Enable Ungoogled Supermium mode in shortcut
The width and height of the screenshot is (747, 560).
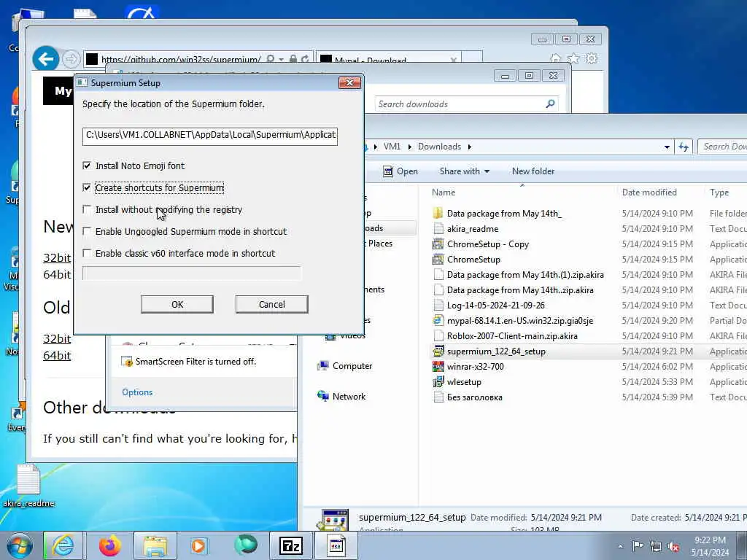pyautogui.click(x=87, y=231)
